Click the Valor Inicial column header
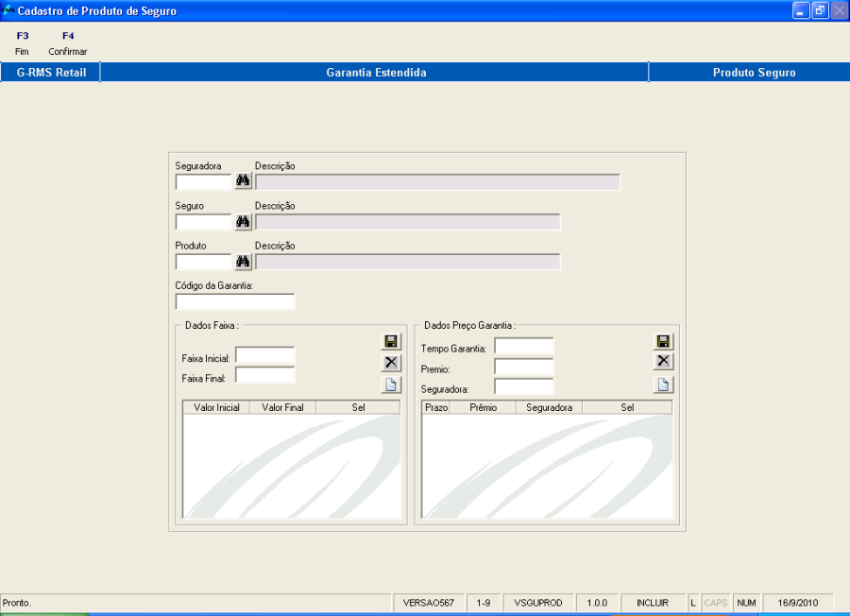The width and height of the screenshot is (850, 616). pos(216,407)
